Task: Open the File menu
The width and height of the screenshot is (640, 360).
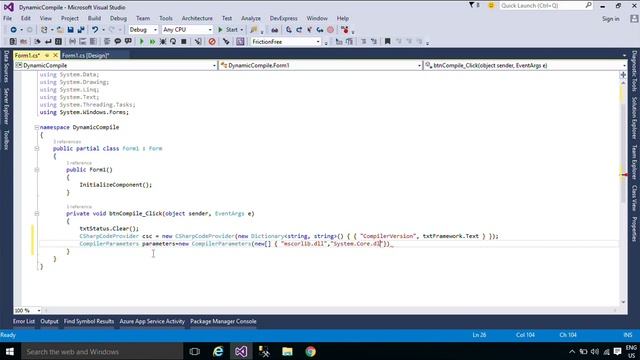Action: (x=7, y=18)
